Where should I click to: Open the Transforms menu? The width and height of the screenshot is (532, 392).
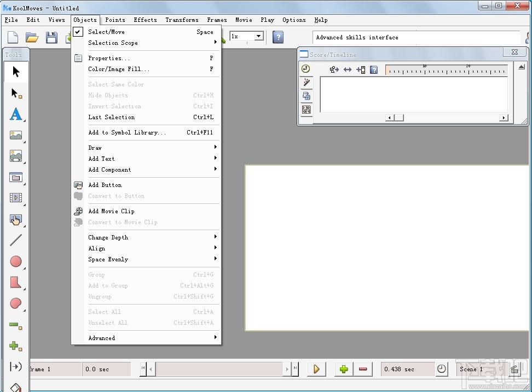(182, 20)
